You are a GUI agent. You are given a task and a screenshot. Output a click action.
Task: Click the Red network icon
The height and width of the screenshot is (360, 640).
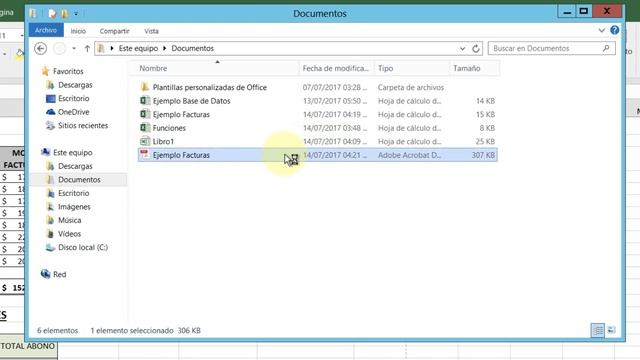point(45,274)
